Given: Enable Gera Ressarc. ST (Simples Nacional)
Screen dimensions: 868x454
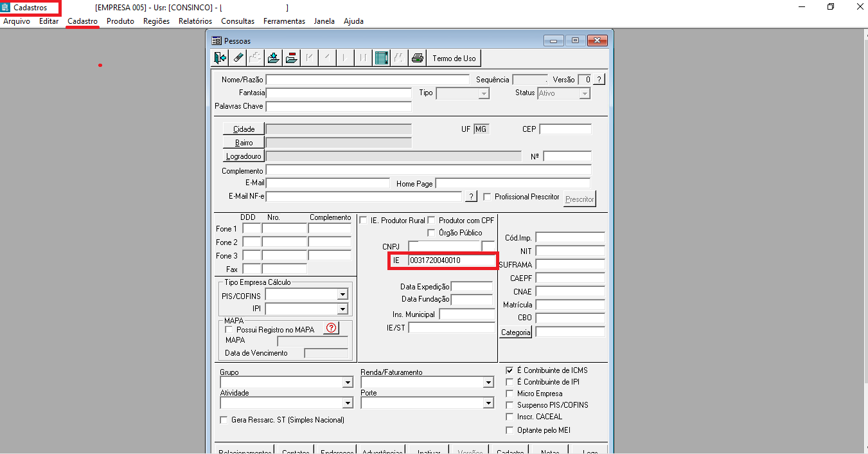Looking at the screenshot, I should [224, 420].
